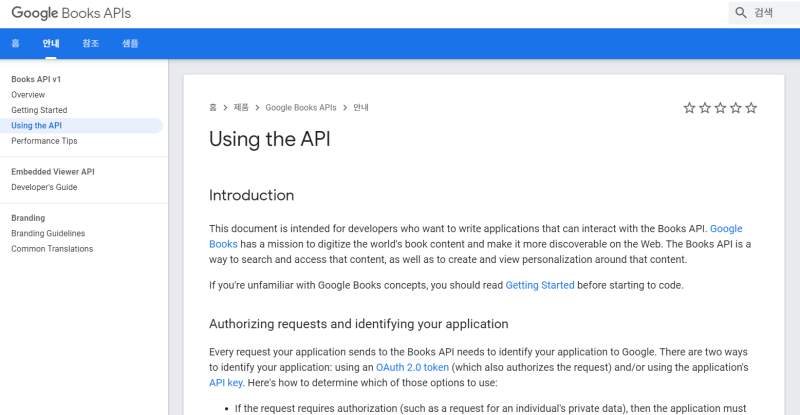Open Overview in the sidebar
The image size is (800, 415).
(x=28, y=95)
